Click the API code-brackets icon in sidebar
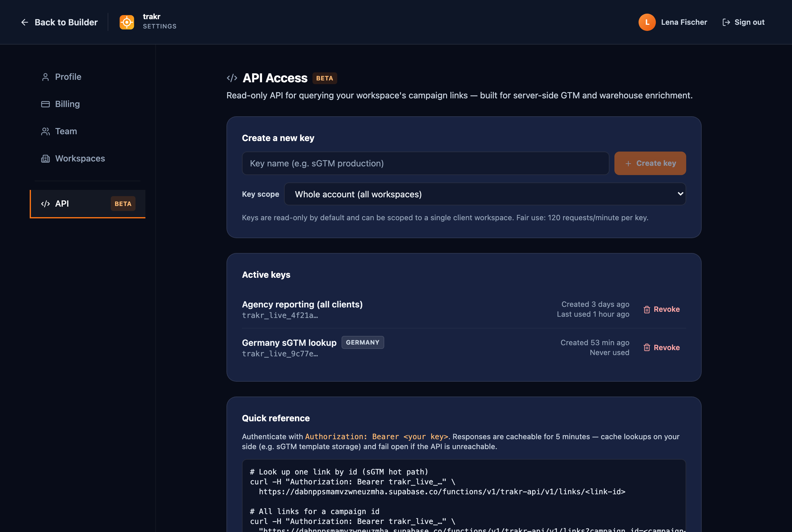The height and width of the screenshot is (532, 792). tap(45, 204)
